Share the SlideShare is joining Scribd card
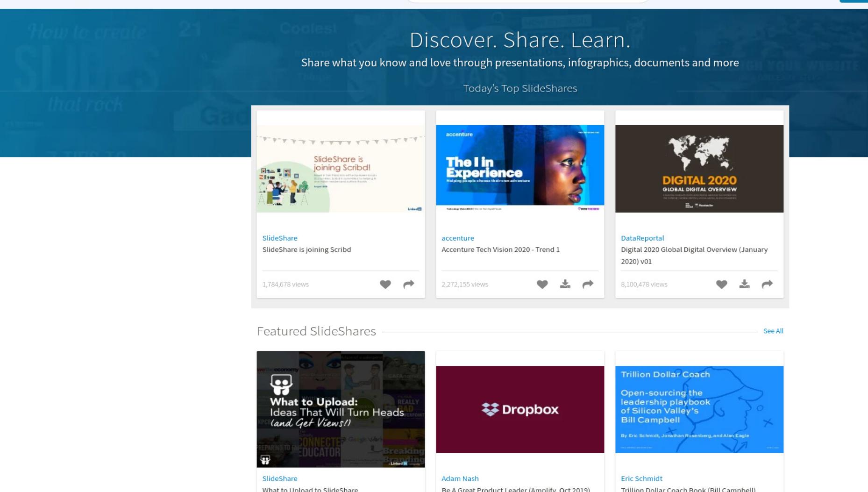This screenshot has width=868, height=492. pos(408,284)
